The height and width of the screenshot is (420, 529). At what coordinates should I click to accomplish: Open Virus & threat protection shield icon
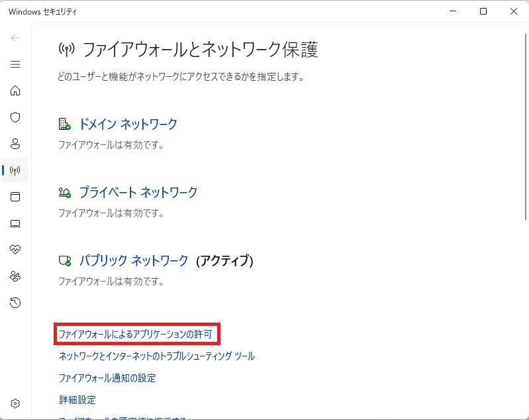15,117
